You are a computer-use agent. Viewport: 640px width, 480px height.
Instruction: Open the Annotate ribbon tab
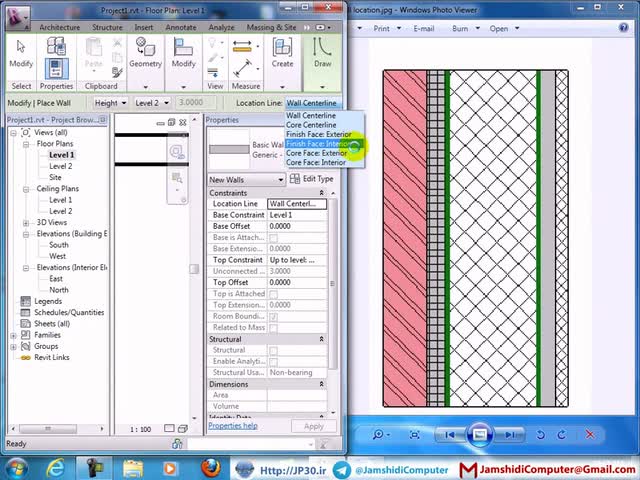click(181, 27)
